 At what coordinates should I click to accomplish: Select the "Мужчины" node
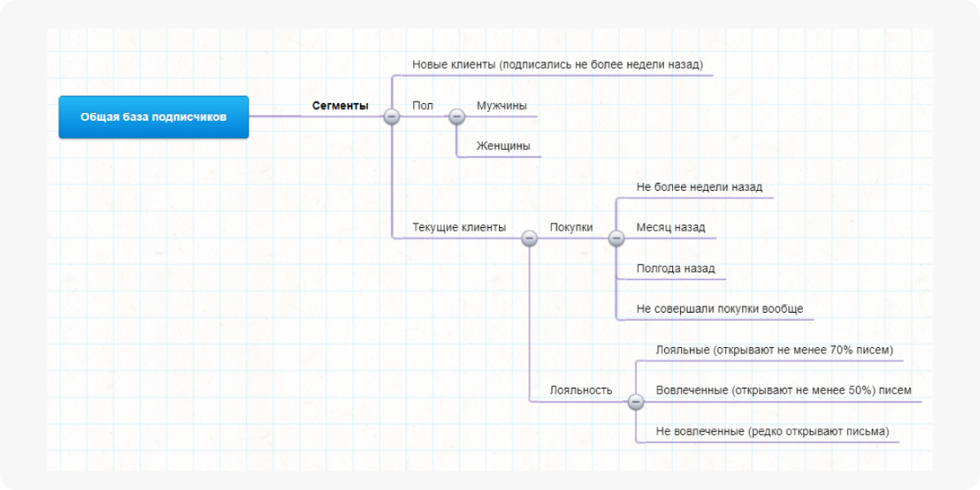click(501, 105)
